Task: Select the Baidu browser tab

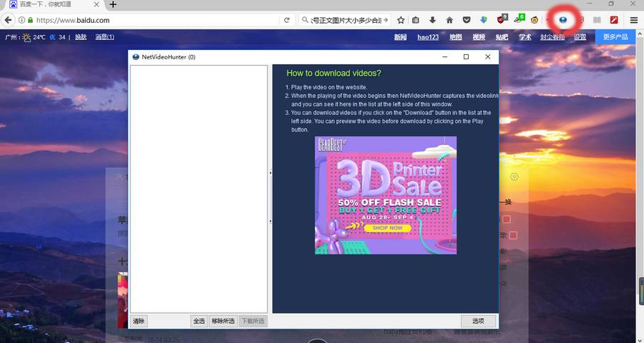Action: (54, 4)
